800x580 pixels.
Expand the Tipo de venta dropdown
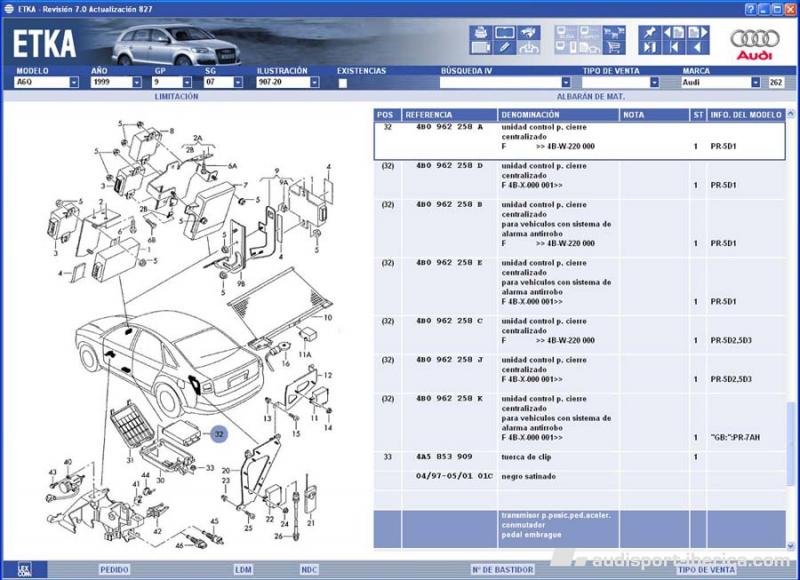655,82
